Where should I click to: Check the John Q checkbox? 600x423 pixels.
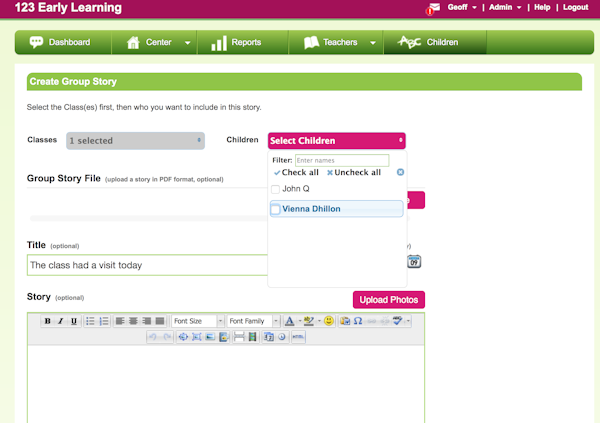pos(276,189)
